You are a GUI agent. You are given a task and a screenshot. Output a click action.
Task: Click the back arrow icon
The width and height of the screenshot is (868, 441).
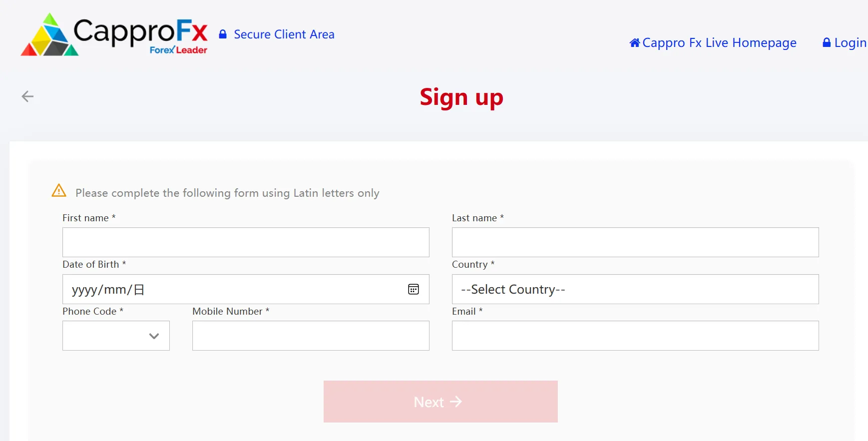click(27, 96)
